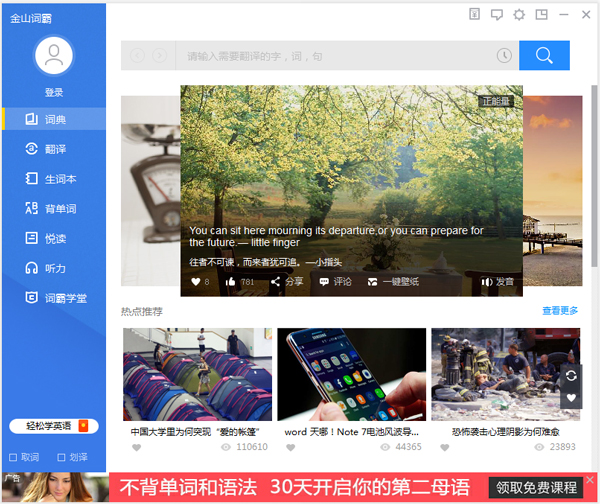Open article titled word 天哪！Note 7电池风波
Viewport: 600px width, 504px height.
pos(351,432)
